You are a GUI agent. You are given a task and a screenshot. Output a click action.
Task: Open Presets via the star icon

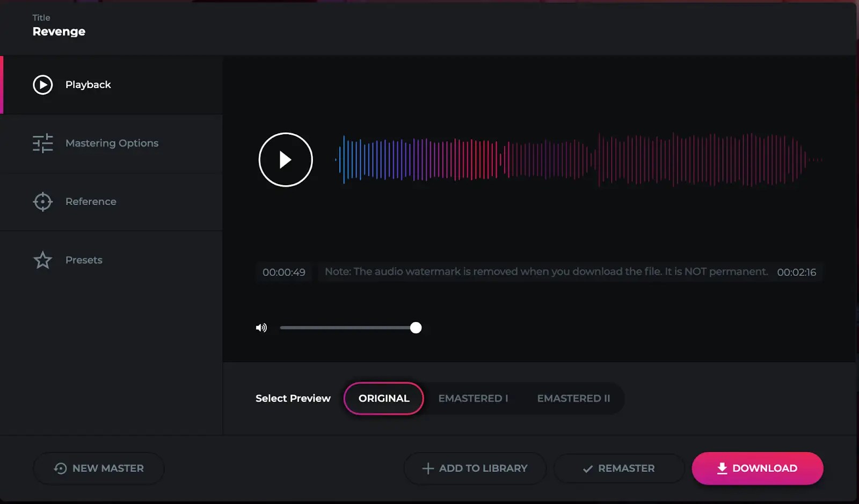coord(42,260)
